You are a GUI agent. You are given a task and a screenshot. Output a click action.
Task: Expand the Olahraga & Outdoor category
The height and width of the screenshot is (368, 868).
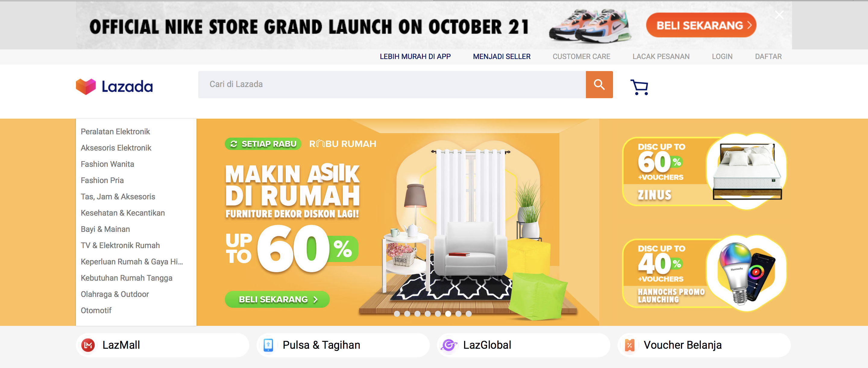115,294
